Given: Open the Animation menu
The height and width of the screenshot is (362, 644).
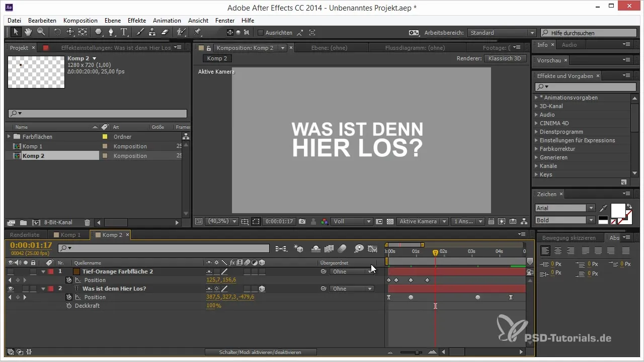Looking at the screenshot, I should click(167, 21).
